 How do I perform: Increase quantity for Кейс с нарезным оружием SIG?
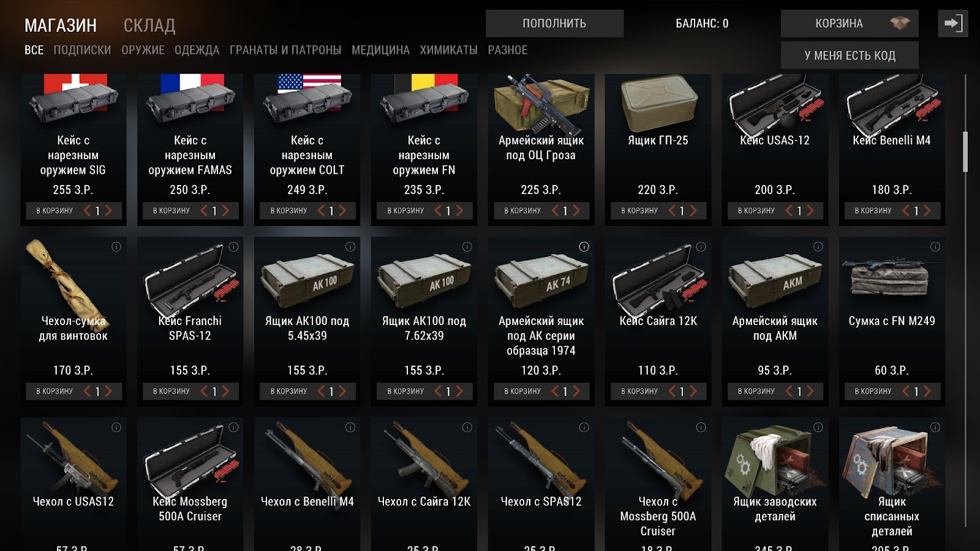[x=109, y=211]
